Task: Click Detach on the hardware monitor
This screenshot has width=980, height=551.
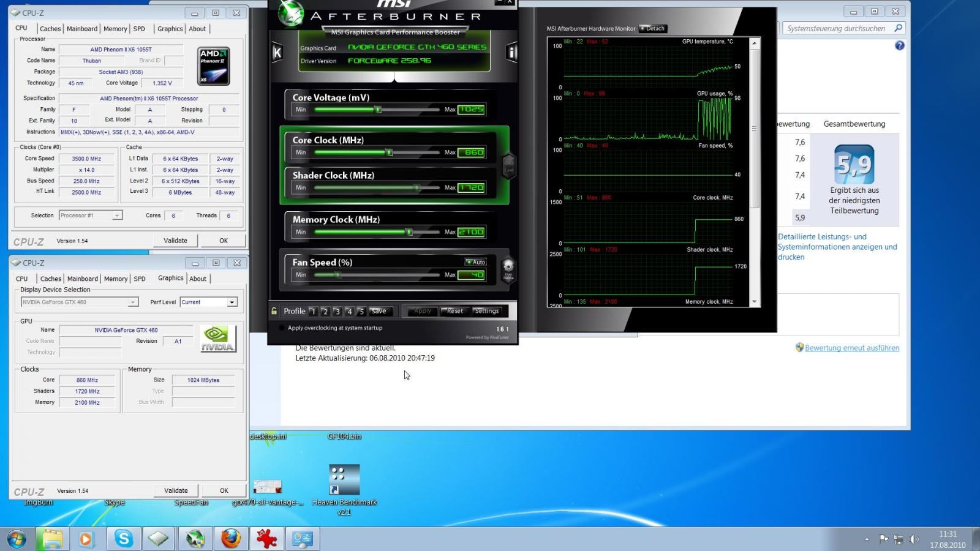Action: pyautogui.click(x=653, y=29)
